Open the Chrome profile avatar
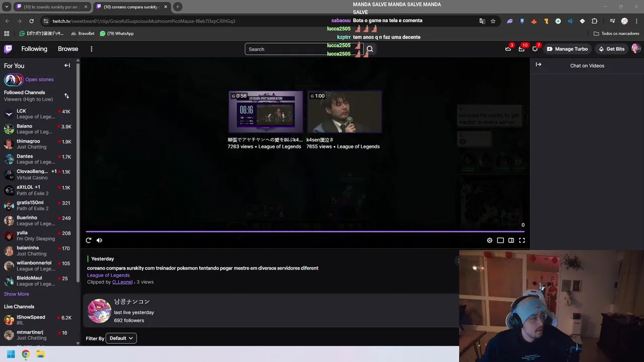 click(x=624, y=21)
